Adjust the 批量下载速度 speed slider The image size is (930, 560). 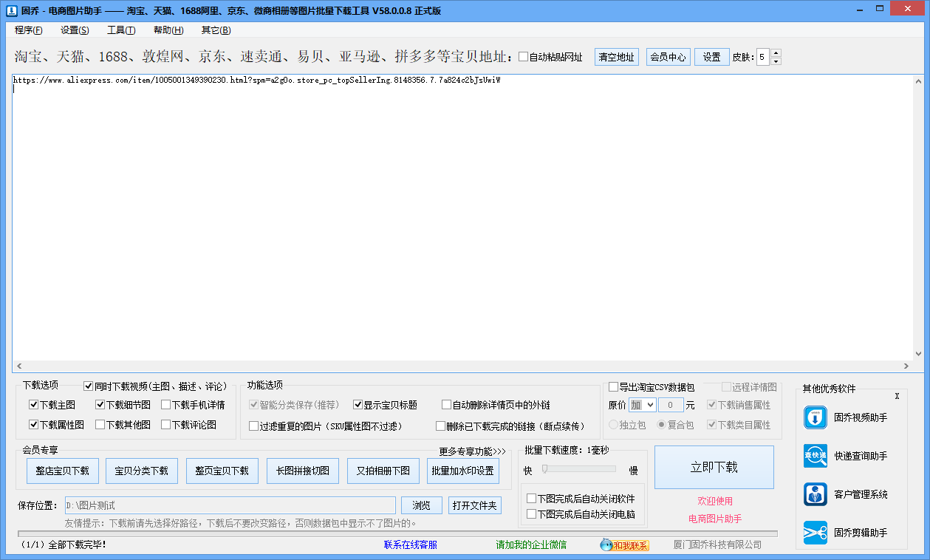tap(544, 468)
